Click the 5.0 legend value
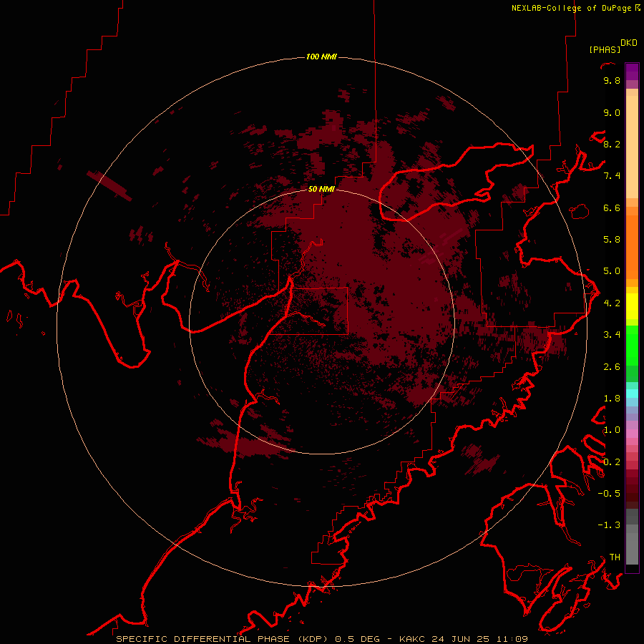This screenshot has height=644, width=644. [x=612, y=271]
